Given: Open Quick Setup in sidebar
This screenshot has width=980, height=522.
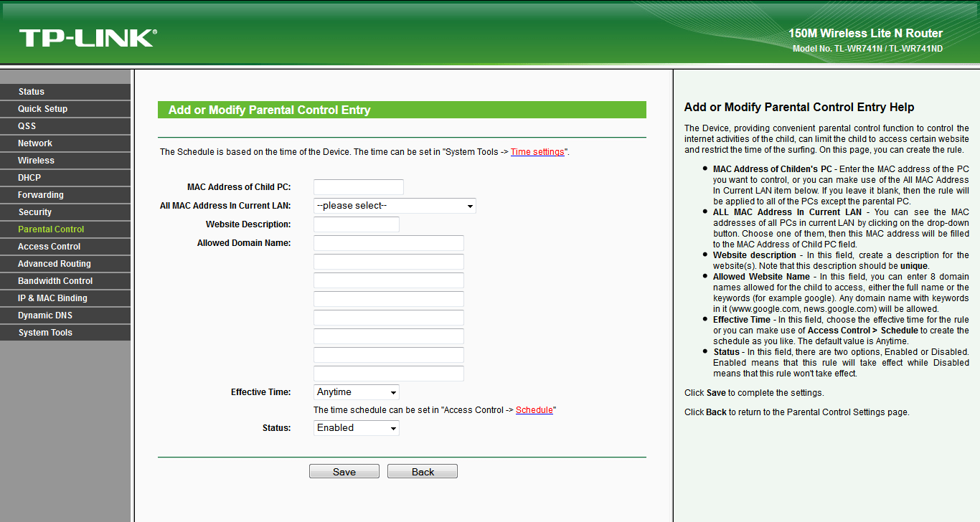Looking at the screenshot, I should click(x=43, y=109).
